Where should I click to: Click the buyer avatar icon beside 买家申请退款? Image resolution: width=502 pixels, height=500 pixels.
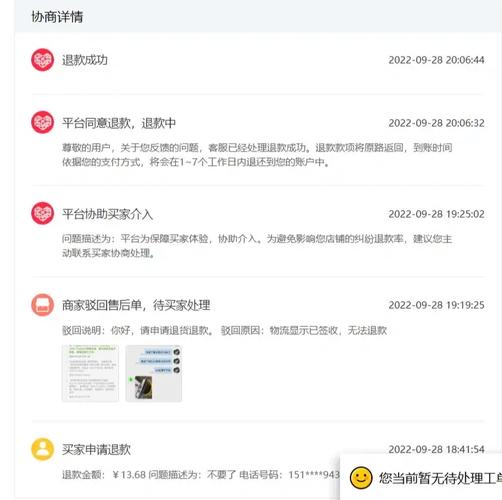point(42,449)
